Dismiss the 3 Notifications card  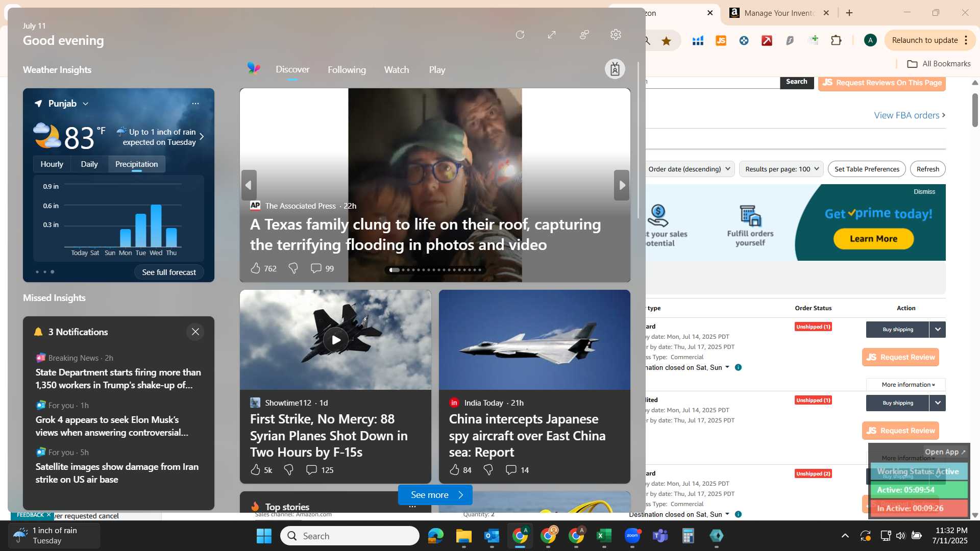click(195, 332)
